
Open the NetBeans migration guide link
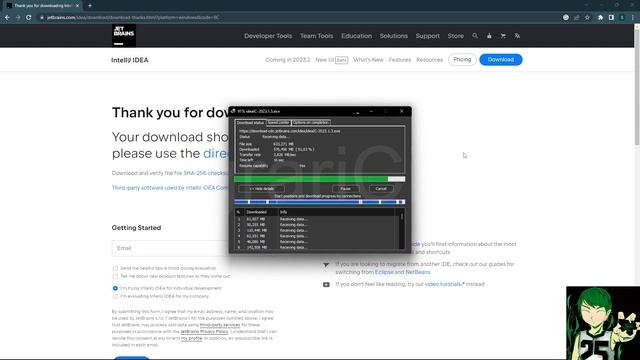click(418, 272)
